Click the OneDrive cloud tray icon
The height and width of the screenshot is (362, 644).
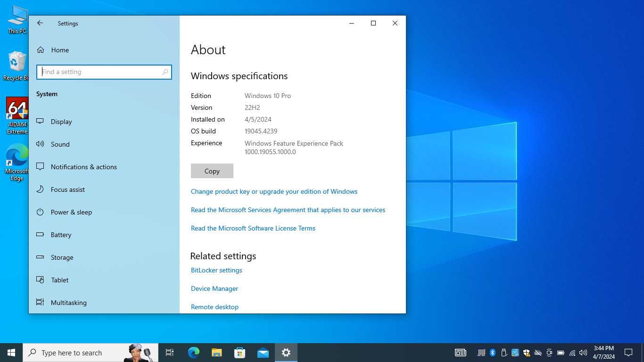(x=538, y=353)
